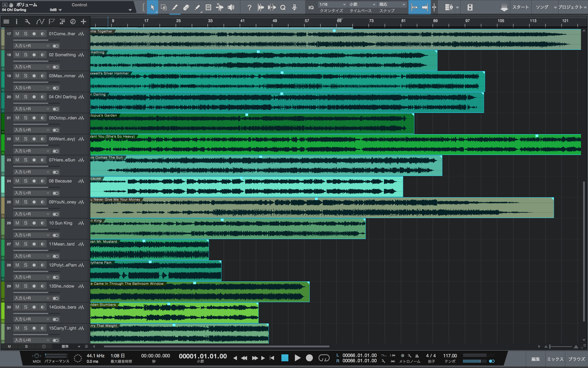
Task: Click the Q quantize icon
Action: click(x=283, y=8)
